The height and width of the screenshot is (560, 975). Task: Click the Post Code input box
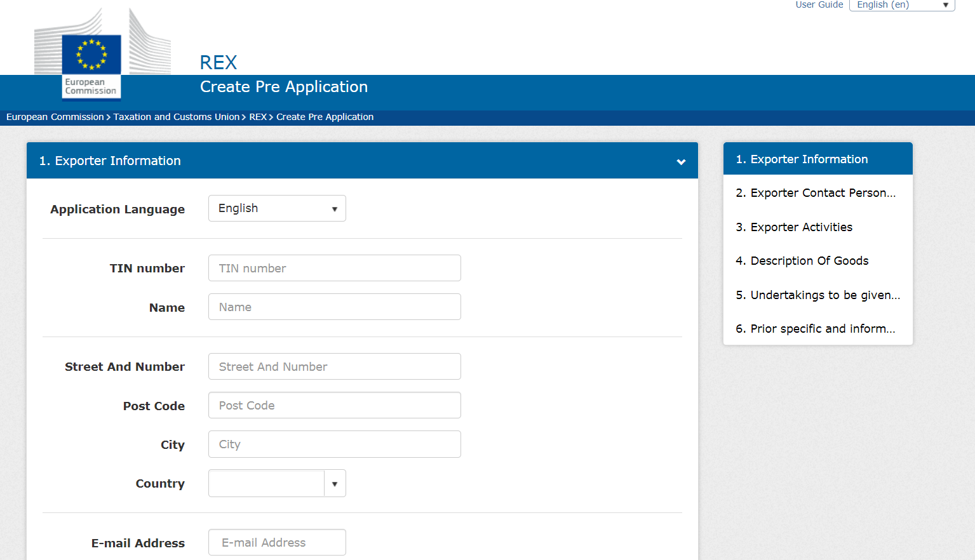pos(334,406)
